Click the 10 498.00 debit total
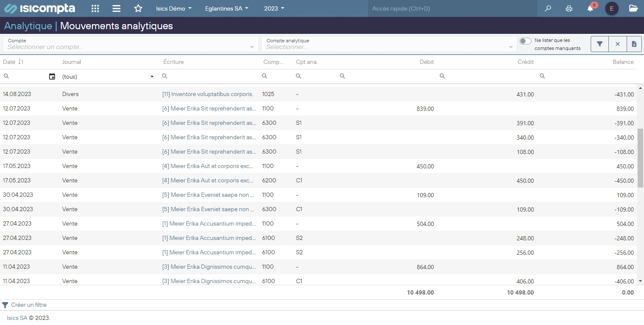644x325 pixels. pyautogui.click(x=421, y=292)
